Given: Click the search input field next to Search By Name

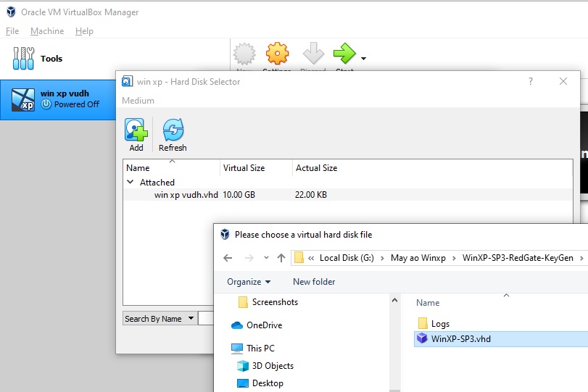Looking at the screenshot, I should click(x=205, y=319).
